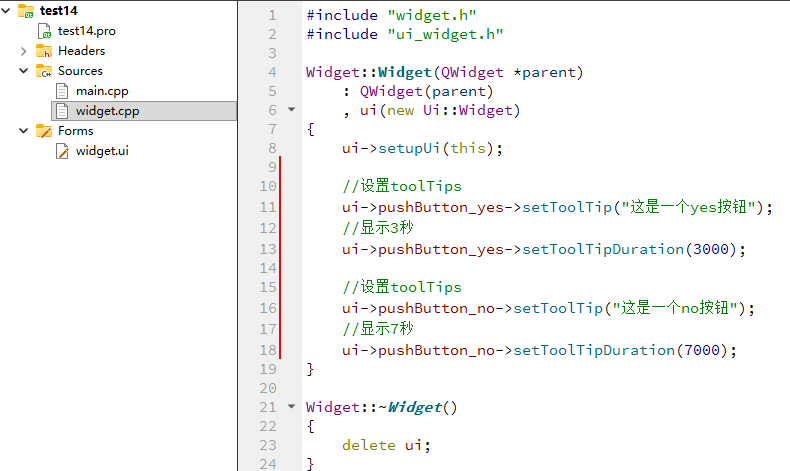Image resolution: width=790 pixels, height=471 pixels.
Task: Click the Sources folder icon
Action: [x=44, y=71]
